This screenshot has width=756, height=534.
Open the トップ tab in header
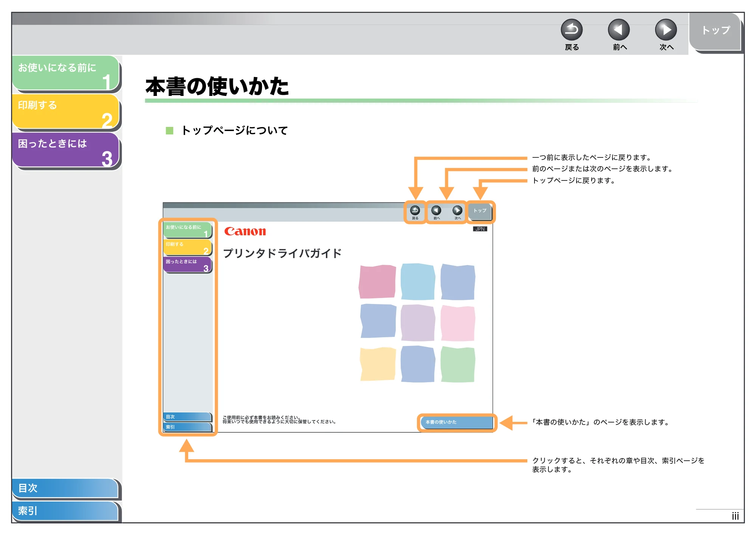pos(715,31)
